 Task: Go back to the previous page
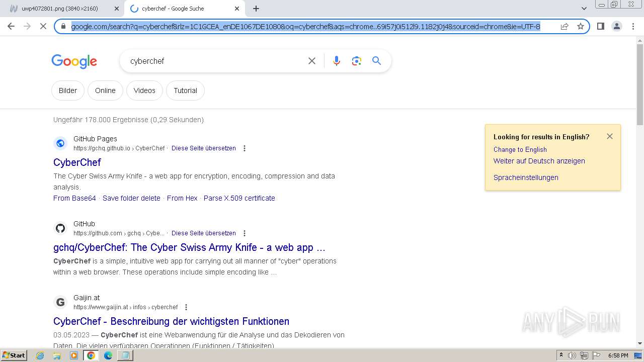(11, 26)
